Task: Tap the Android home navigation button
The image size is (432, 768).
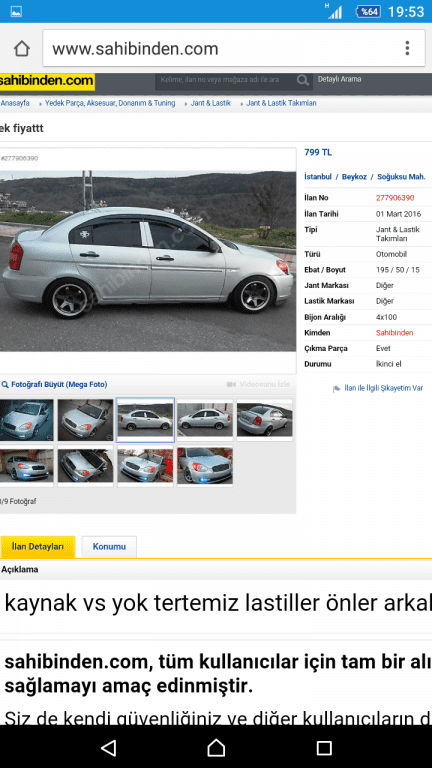Action: coord(216,747)
